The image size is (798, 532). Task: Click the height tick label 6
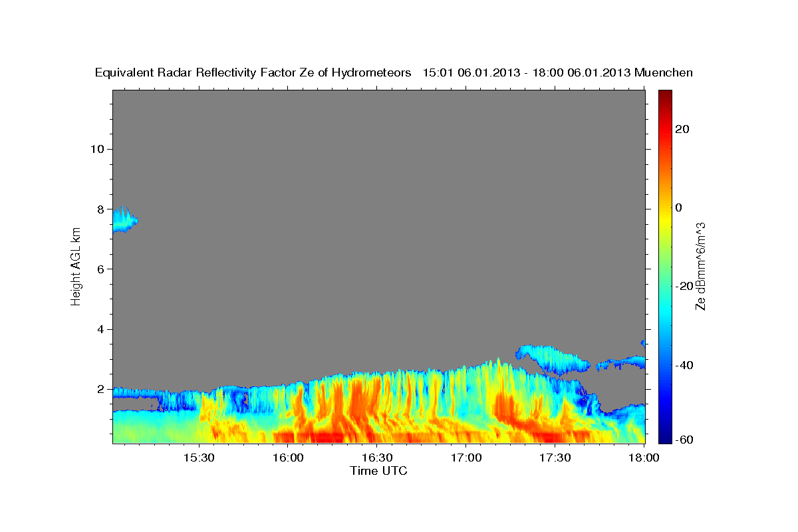pos(101,269)
